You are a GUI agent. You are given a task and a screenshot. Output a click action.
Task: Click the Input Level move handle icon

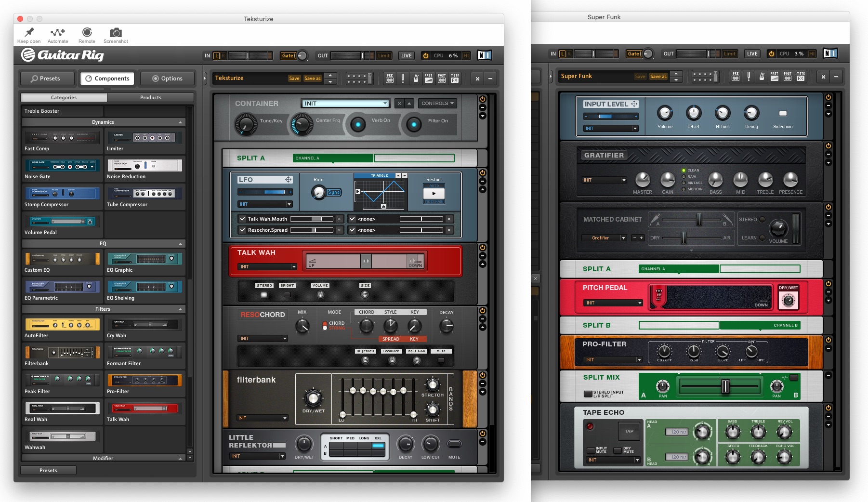634,104
